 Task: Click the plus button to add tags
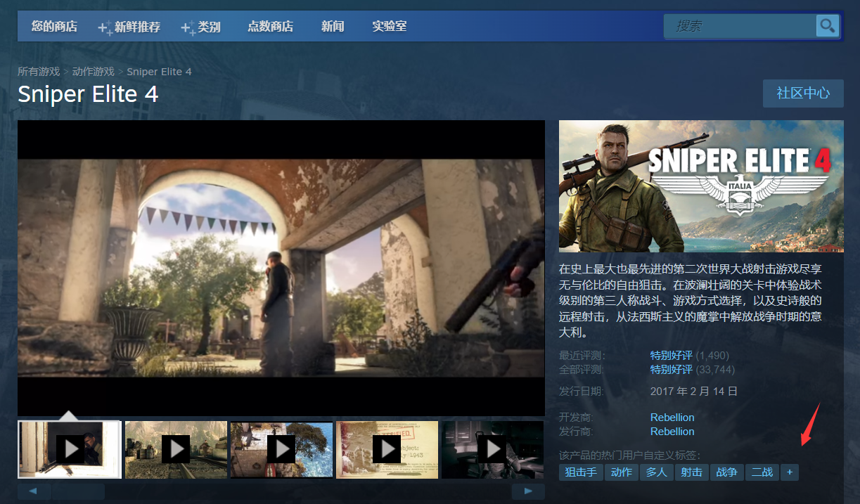coord(790,472)
